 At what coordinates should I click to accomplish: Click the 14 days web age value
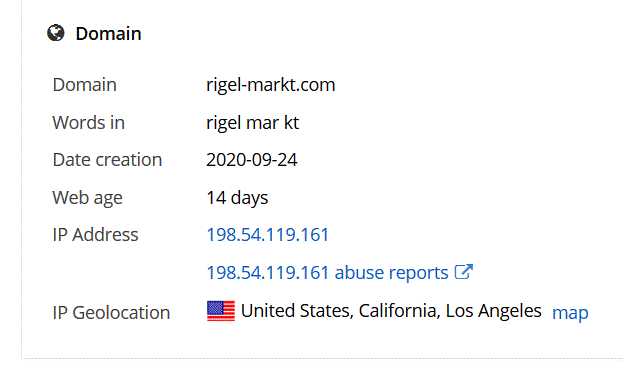click(237, 198)
